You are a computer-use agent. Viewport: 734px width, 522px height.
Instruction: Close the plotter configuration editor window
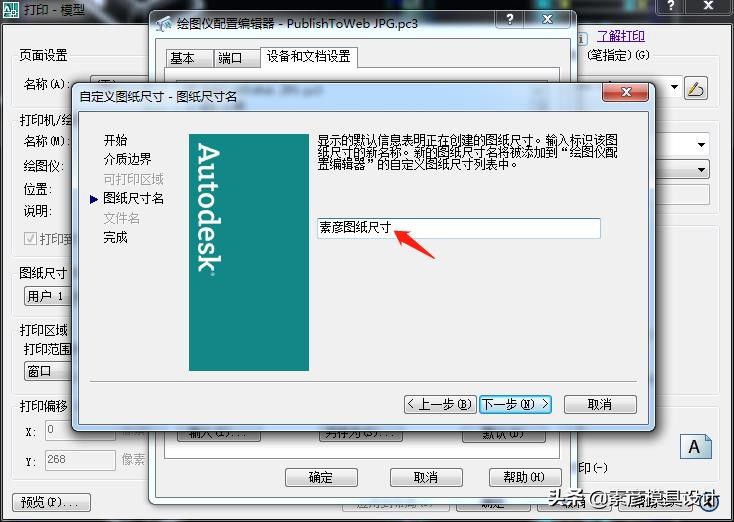click(547, 19)
